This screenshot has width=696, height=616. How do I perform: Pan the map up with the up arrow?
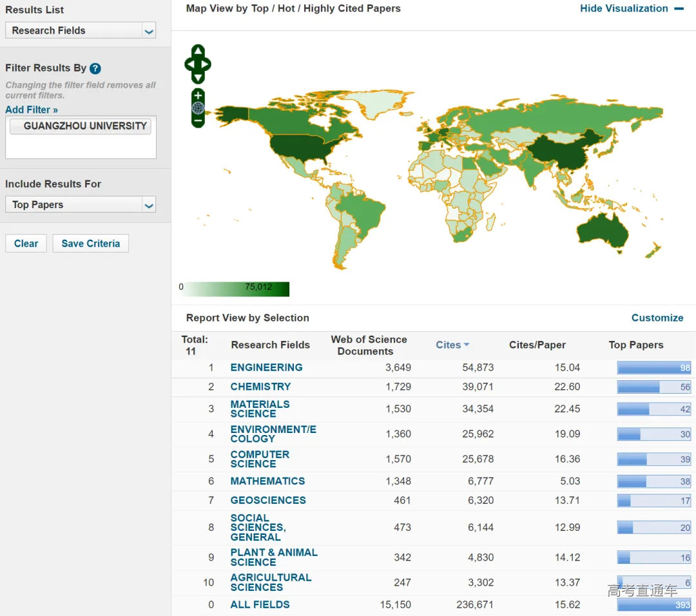[x=198, y=51]
